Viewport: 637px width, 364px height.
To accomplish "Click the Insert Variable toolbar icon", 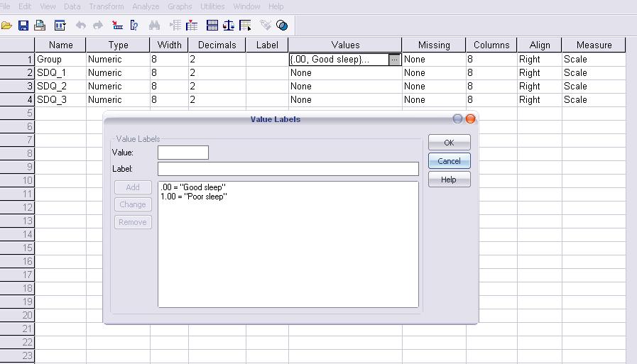I will coord(192,26).
